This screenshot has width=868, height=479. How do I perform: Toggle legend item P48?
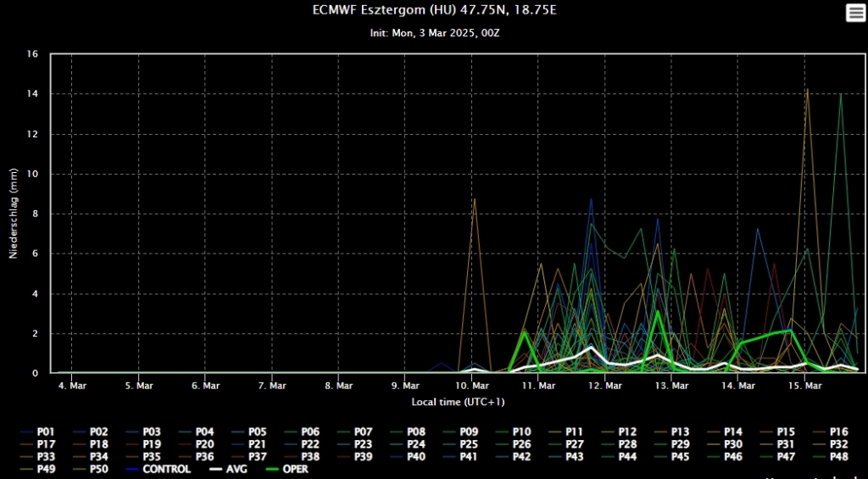tap(838, 456)
